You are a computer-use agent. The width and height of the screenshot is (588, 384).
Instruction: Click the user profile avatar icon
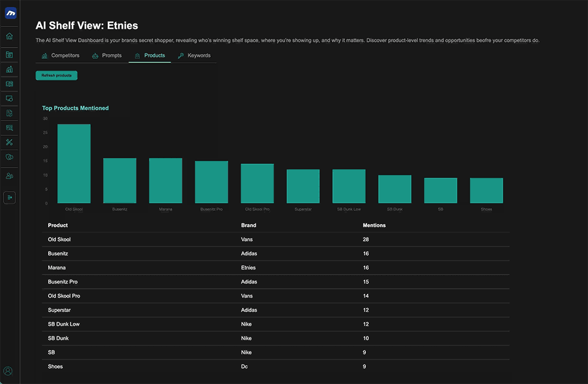pos(8,371)
